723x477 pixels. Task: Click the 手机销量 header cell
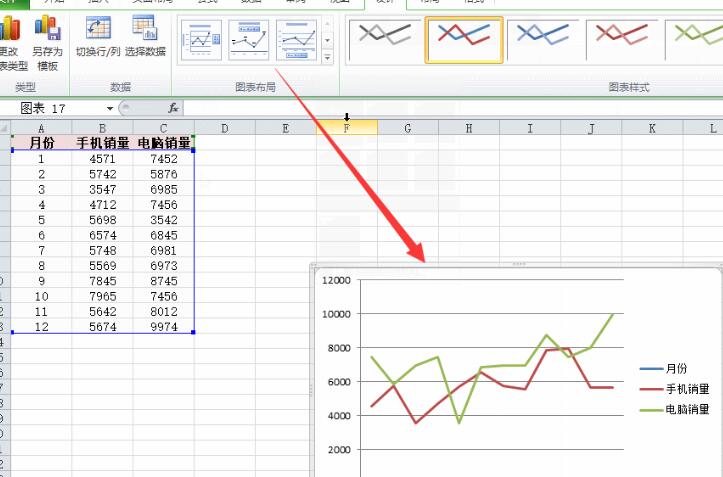(102, 143)
